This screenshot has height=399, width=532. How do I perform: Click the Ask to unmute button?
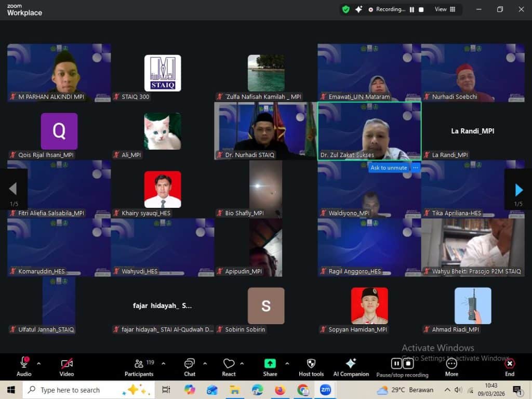click(389, 168)
